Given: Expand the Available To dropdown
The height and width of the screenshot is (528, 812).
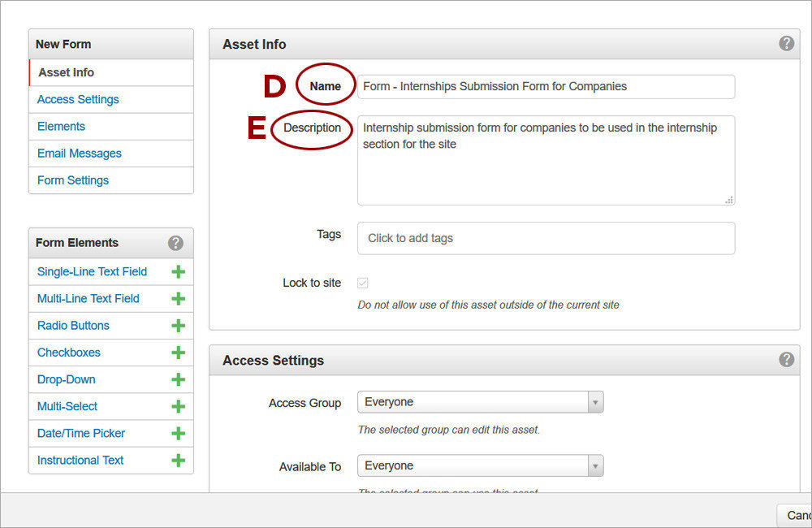Looking at the screenshot, I should pyautogui.click(x=480, y=465).
